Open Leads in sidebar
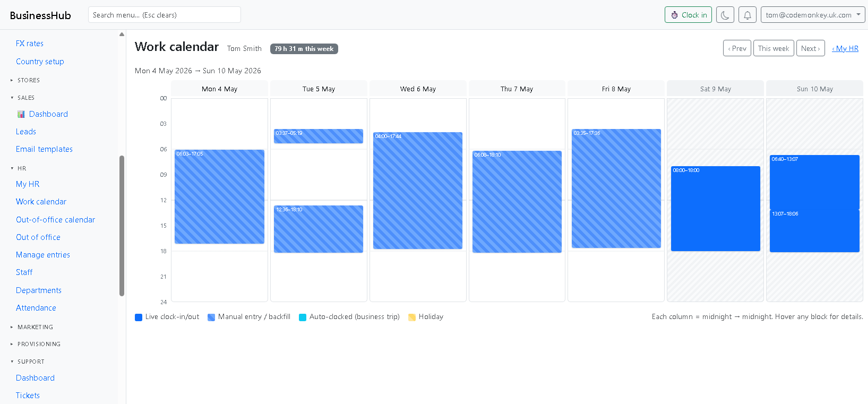Image resolution: width=868 pixels, height=404 pixels. click(x=26, y=132)
